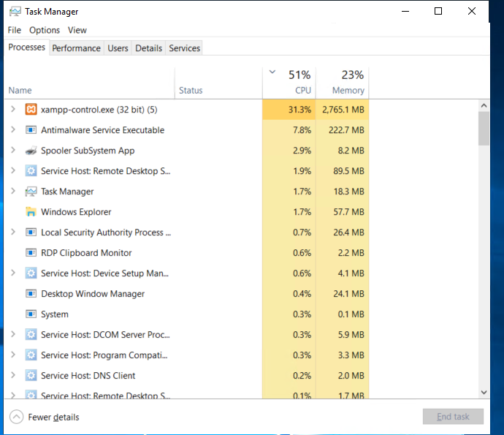Click the Task Manager process row icon
This screenshot has width=504, height=435.
(x=31, y=192)
